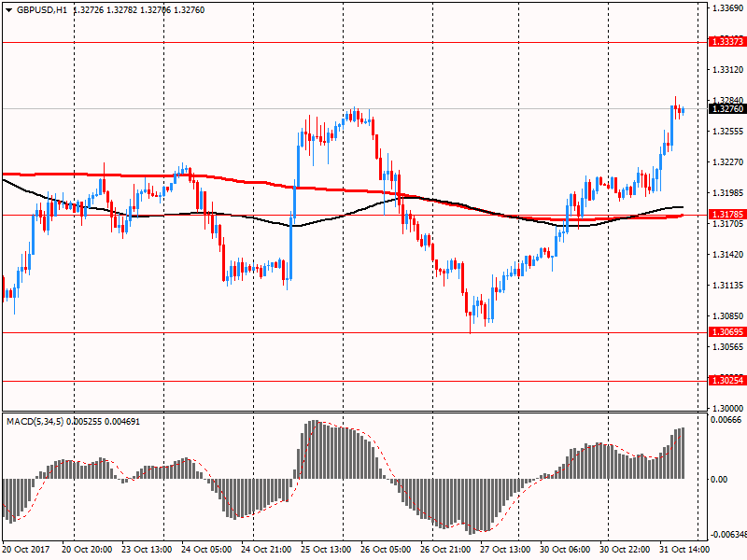Click the 1.31420 price axis value
747x560 pixels.
pos(727,255)
